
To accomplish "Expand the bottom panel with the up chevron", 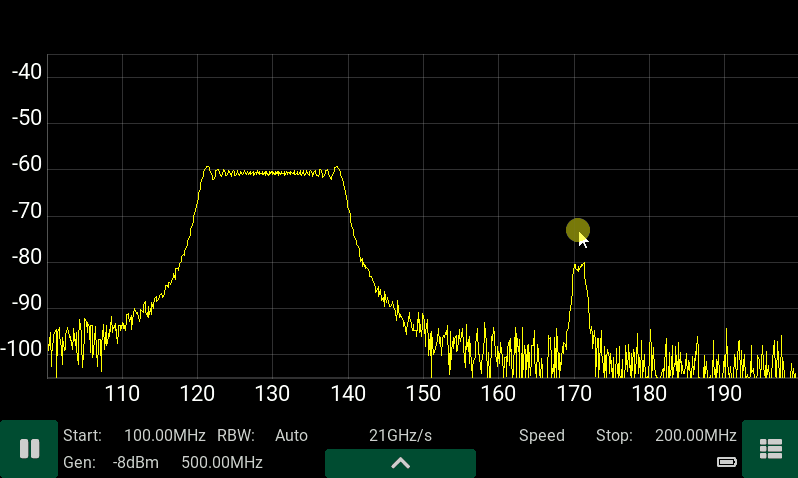I will pyautogui.click(x=400, y=463).
